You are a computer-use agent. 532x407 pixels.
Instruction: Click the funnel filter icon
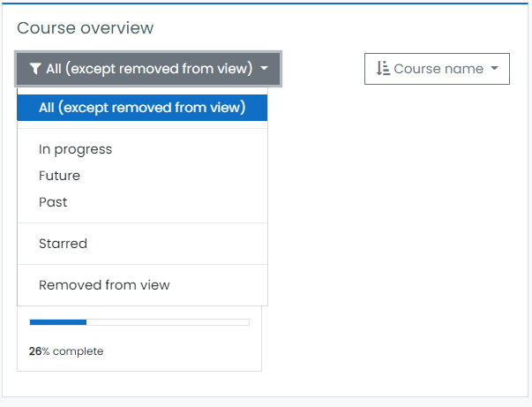[x=35, y=69]
